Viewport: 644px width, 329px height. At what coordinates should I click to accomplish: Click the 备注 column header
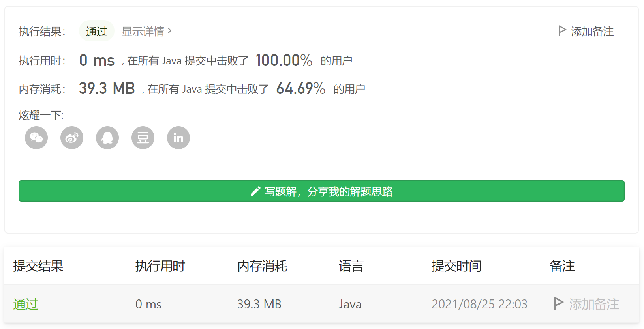point(562,266)
